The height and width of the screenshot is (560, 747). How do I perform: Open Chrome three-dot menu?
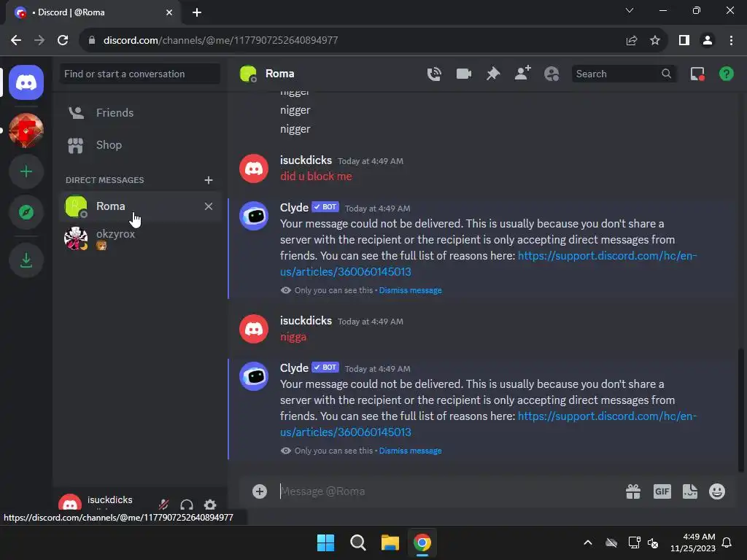click(x=731, y=41)
